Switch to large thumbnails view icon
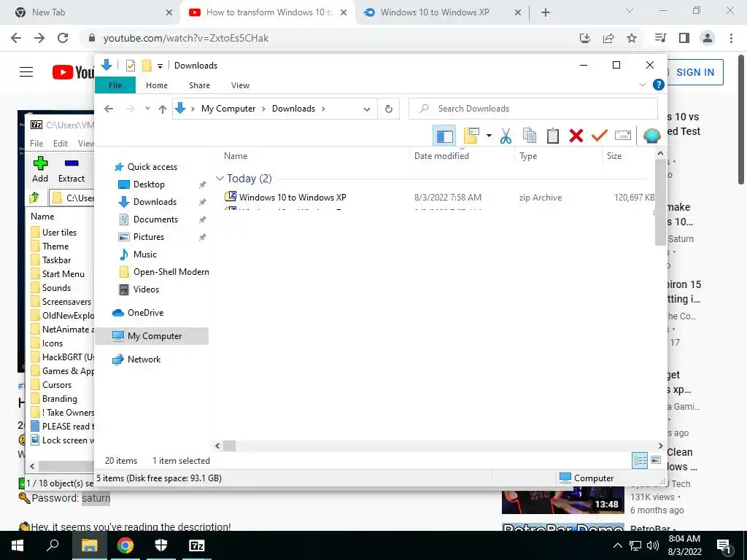This screenshot has width=747, height=560. [656, 460]
